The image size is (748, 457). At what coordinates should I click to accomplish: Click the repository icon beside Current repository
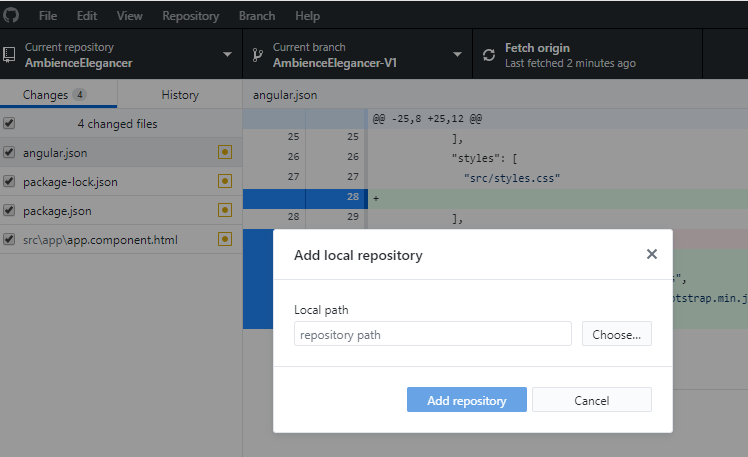pyautogui.click(x=9, y=55)
